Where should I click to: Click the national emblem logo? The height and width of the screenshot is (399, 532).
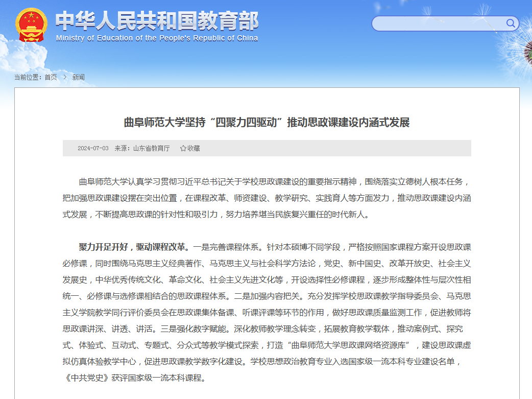pyautogui.click(x=31, y=25)
